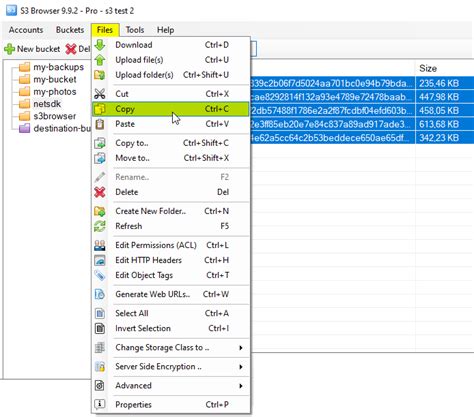Click the red Delete X icon in menu
This screenshot has width=474, height=417.
click(100, 192)
